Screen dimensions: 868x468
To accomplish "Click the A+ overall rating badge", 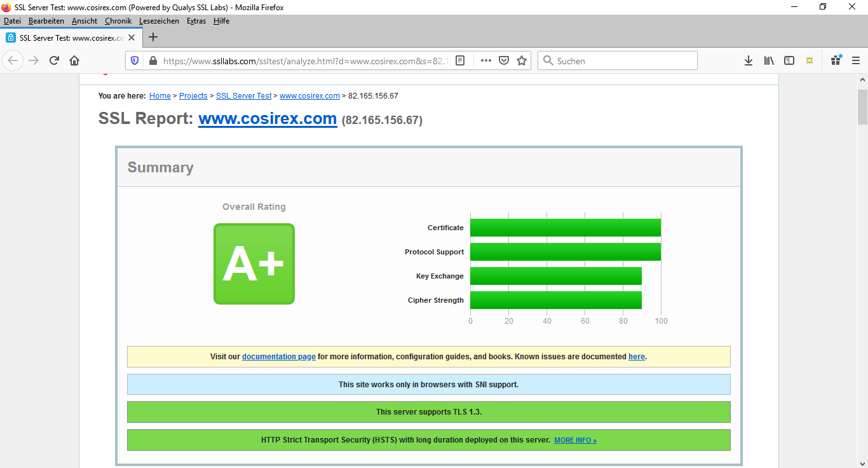I will (254, 264).
